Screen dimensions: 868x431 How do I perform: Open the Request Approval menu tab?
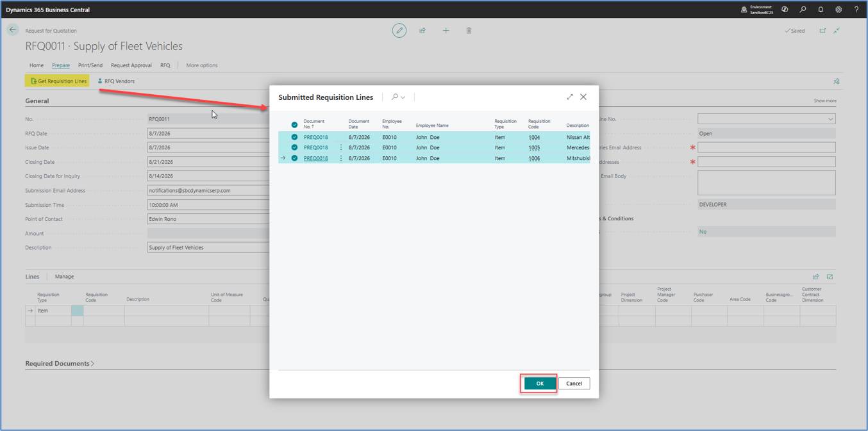pos(131,65)
